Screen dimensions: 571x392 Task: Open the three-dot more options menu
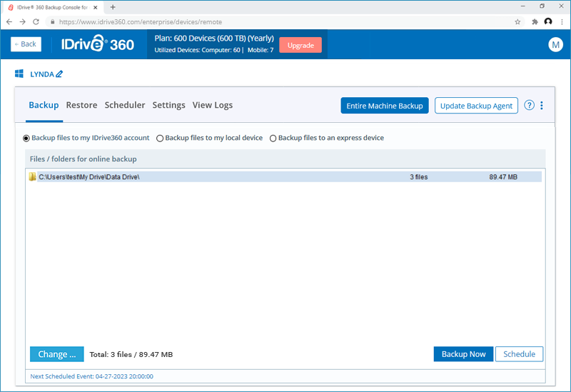542,105
